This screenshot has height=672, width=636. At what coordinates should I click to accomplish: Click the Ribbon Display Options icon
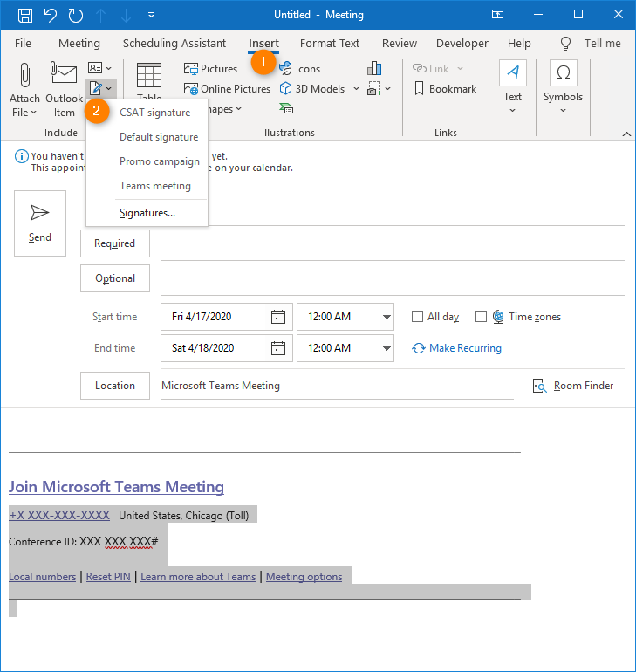pos(497,15)
